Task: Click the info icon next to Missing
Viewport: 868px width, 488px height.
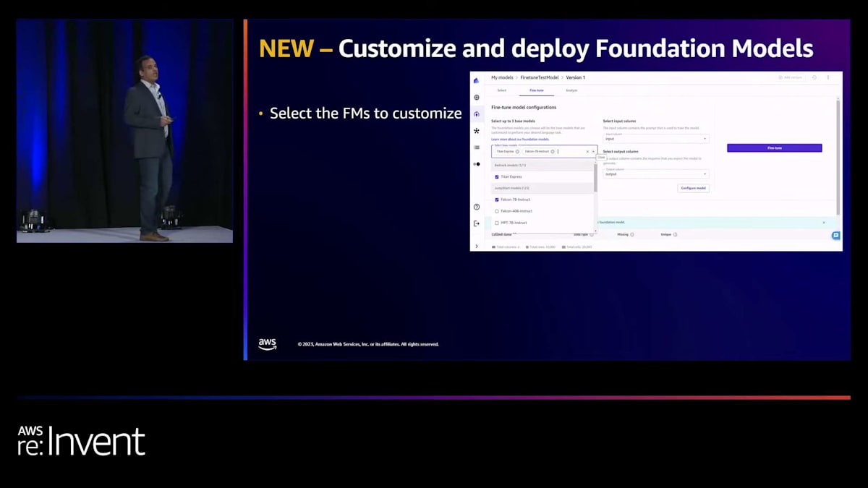Action: click(632, 234)
